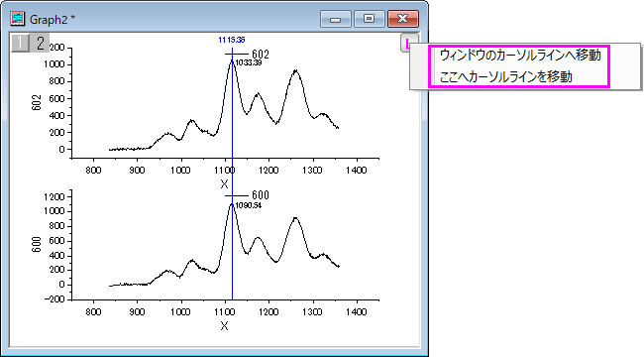Click peak label 1033.39 on top plot
Image resolution: width=644 pixels, height=357 pixels.
tap(248, 62)
